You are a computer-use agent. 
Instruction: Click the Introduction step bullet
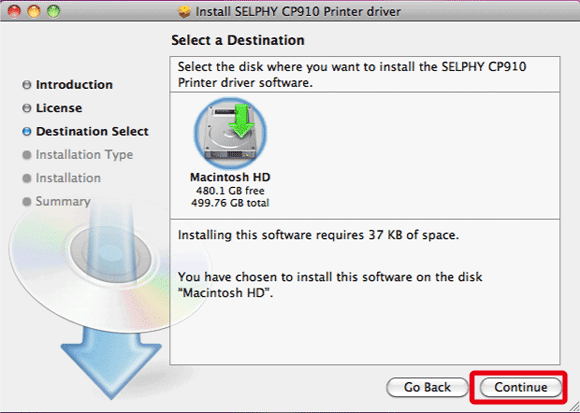click(x=27, y=85)
